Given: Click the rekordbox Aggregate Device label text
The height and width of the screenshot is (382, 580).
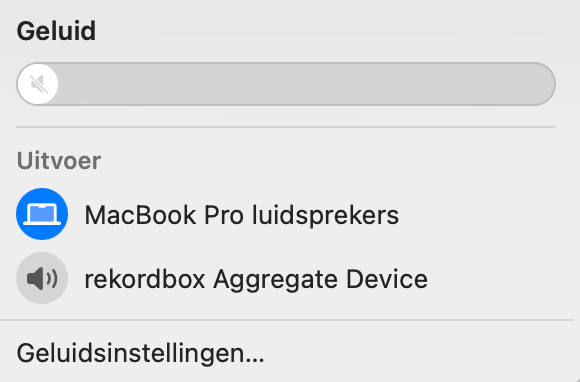Looking at the screenshot, I should pos(256,279).
